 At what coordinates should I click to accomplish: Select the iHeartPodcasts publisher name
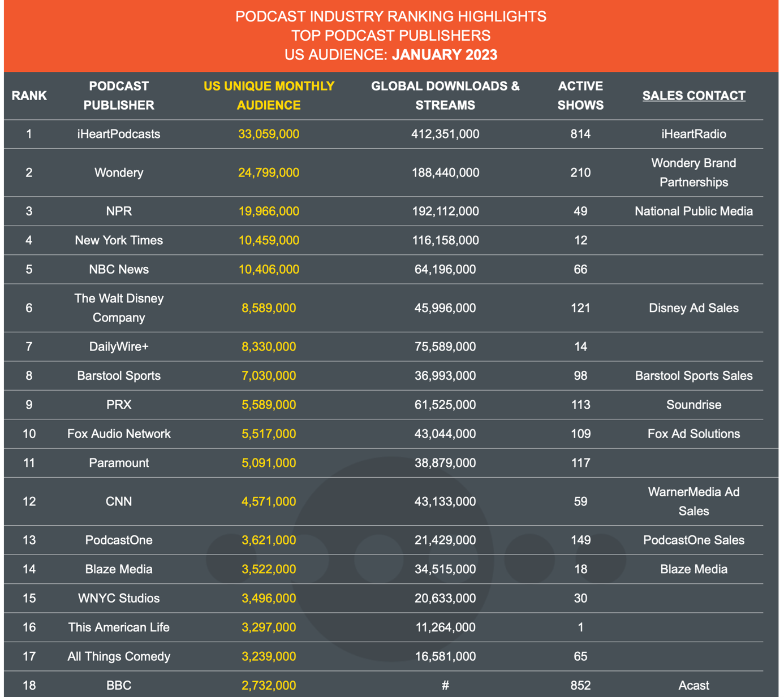119,134
